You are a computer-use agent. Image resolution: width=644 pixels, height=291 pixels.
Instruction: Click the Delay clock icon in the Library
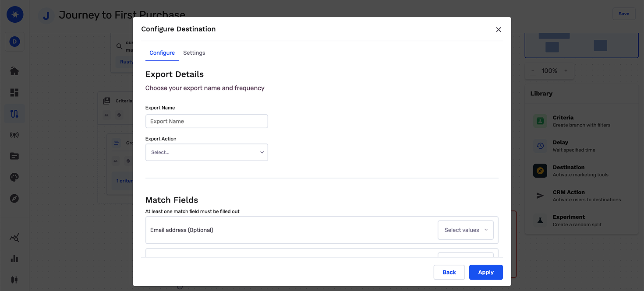pos(540,146)
